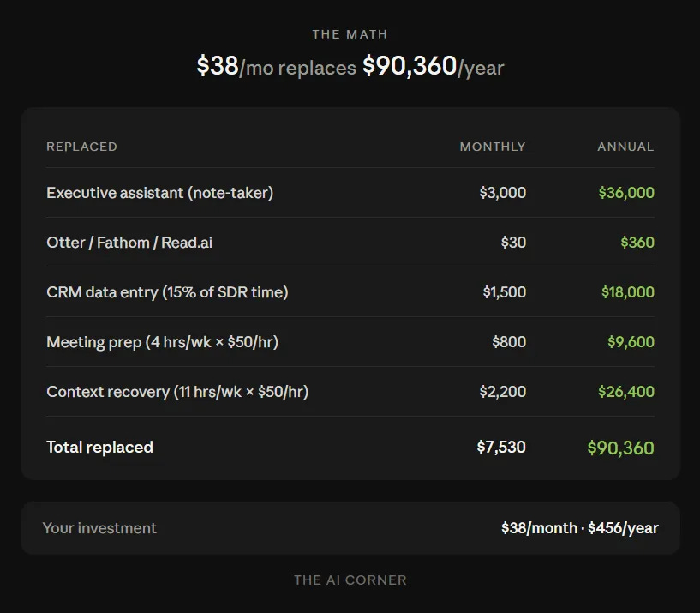
Task: Click the ANNUAL column header
Action: [x=625, y=147]
